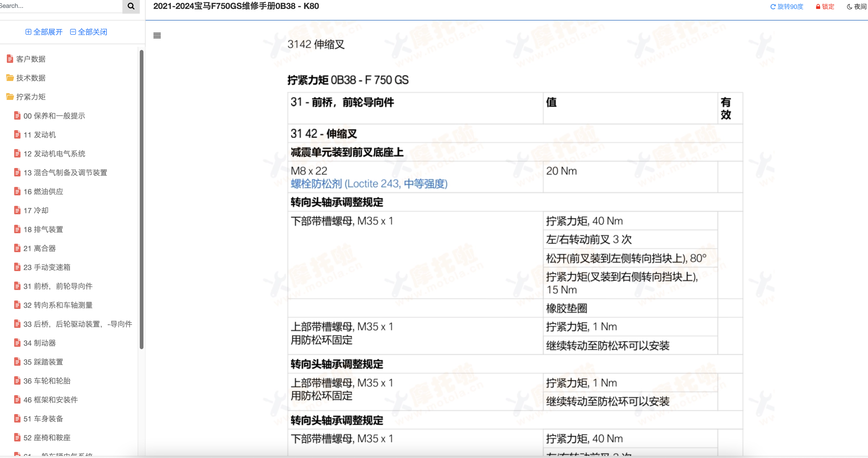Click the sidebar vertical scrollbar
This screenshot has height=458, width=868.
(142, 199)
